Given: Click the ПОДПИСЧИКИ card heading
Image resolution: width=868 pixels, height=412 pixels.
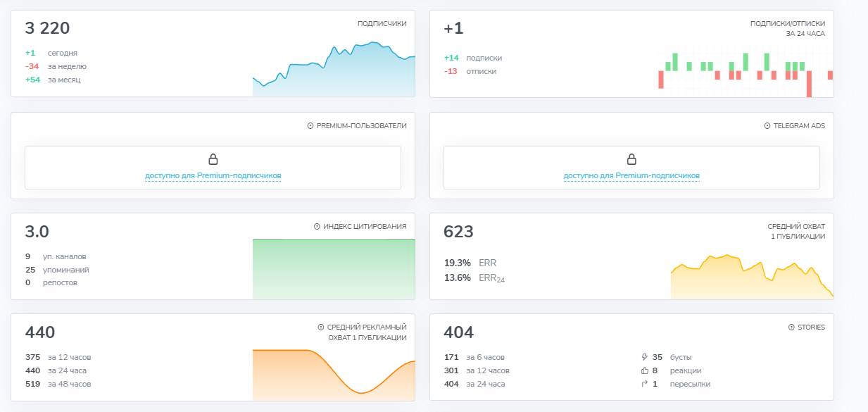Looking at the screenshot, I should pyautogui.click(x=382, y=23).
